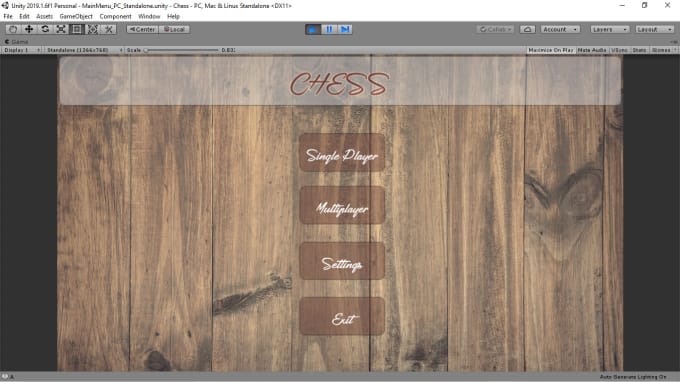Viewport: 680px width, 382px height.
Task: Restore down the Unity window
Action: click(645, 5)
